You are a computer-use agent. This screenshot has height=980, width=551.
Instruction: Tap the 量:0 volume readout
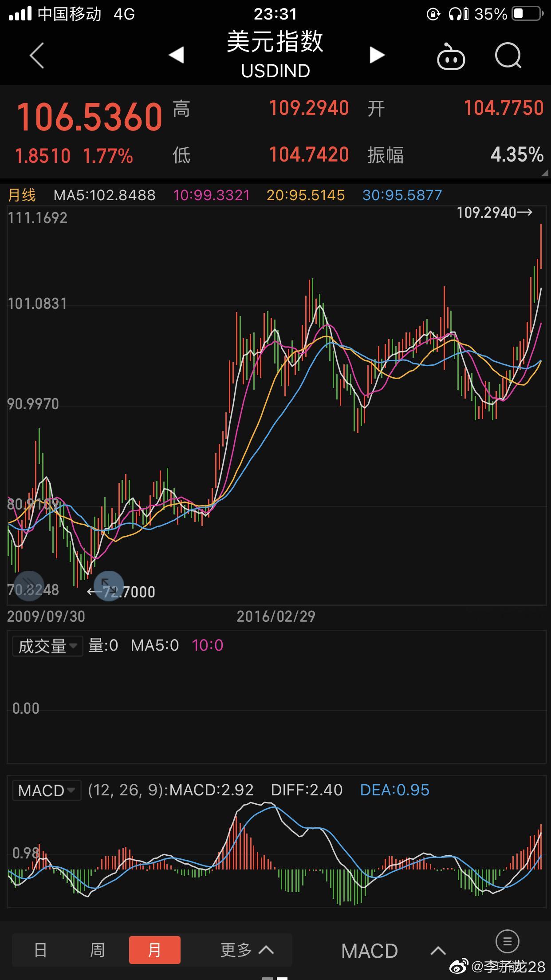(103, 645)
